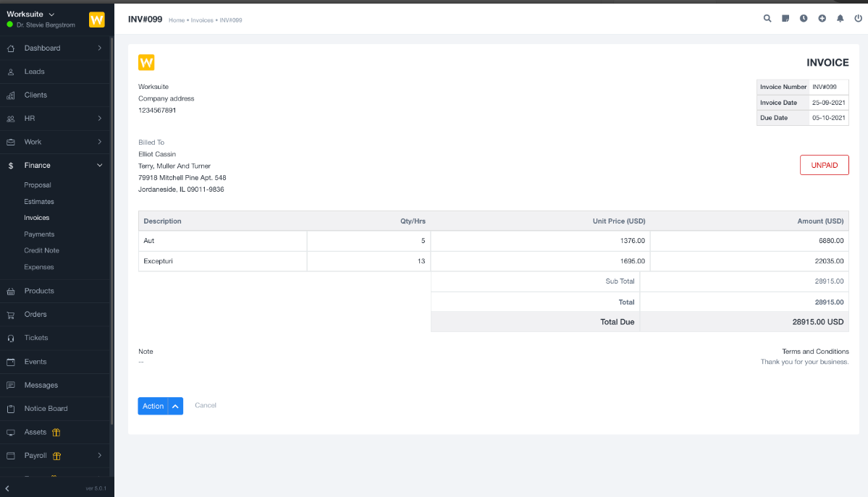The height and width of the screenshot is (497, 868).
Task: Click the UNPAID status button
Action: pos(824,165)
